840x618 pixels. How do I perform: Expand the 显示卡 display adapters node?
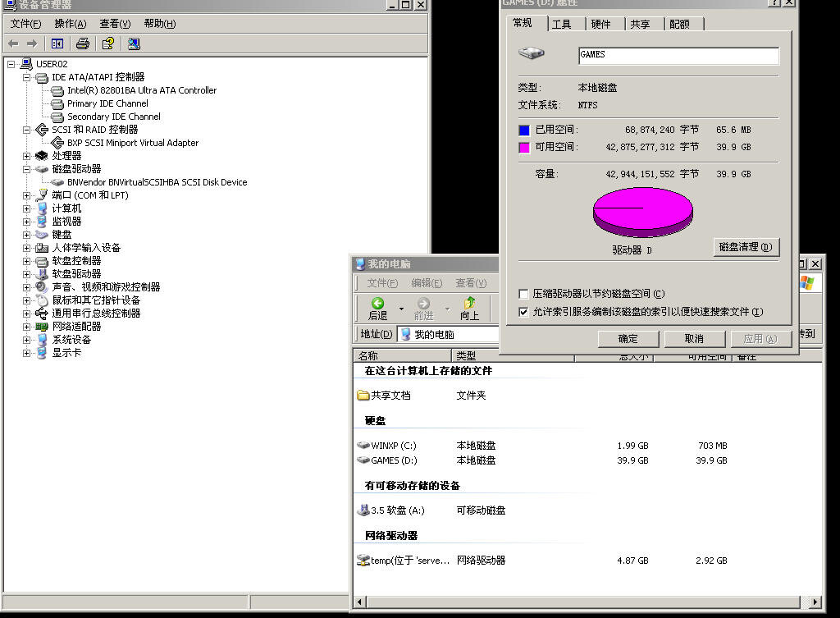click(x=27, y=353)
